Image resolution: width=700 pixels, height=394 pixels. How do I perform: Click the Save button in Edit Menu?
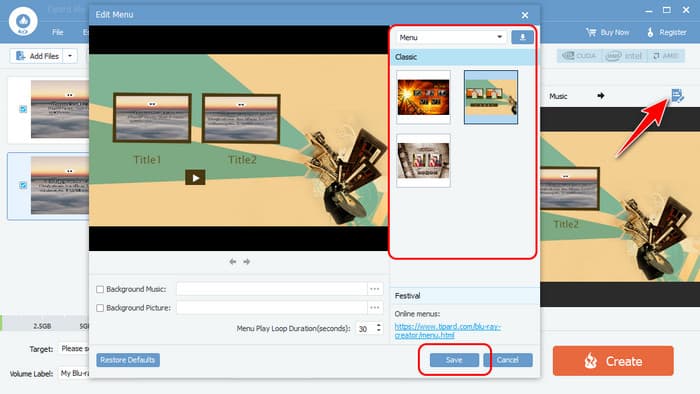coord(454,360)
